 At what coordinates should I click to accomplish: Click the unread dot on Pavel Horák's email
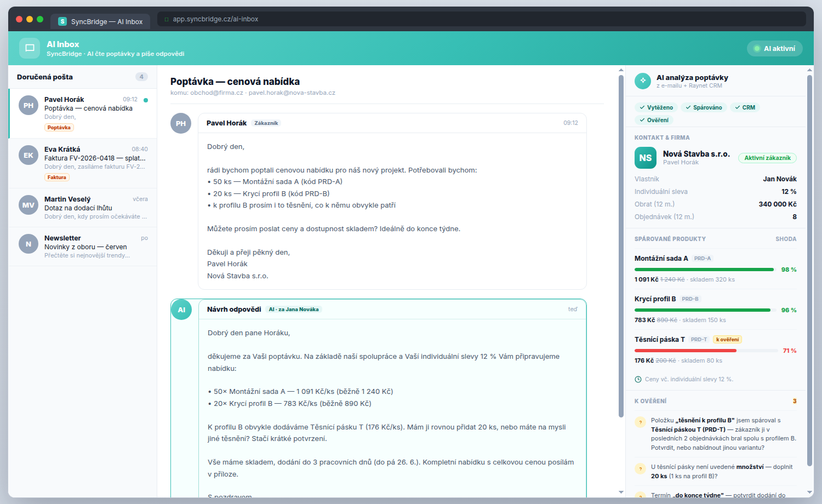tap(146, 100)
